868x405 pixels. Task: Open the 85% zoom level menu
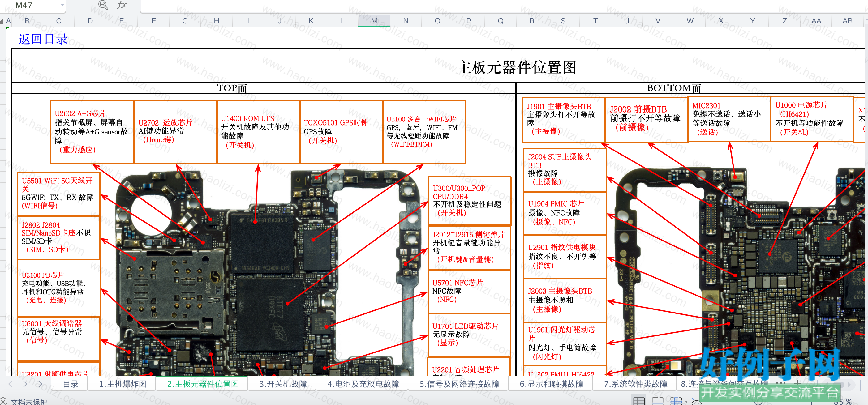[842, 401]
